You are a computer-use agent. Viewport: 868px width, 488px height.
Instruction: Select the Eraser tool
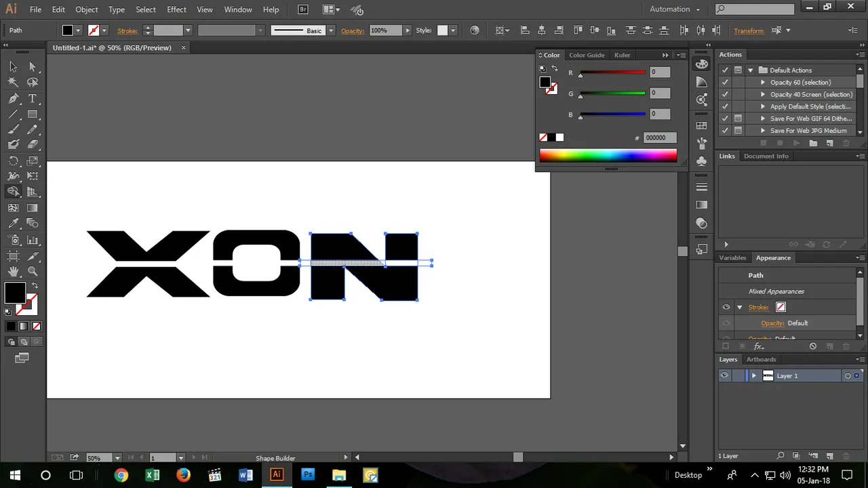32,144
